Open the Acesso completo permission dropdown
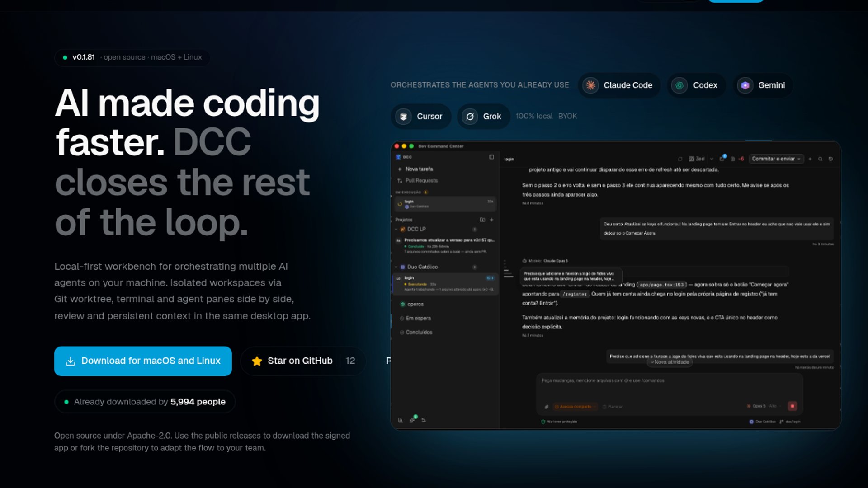Image resolution: width=868 pixels, height=488 pixels. pyautogui.click(x=576, y=407)
